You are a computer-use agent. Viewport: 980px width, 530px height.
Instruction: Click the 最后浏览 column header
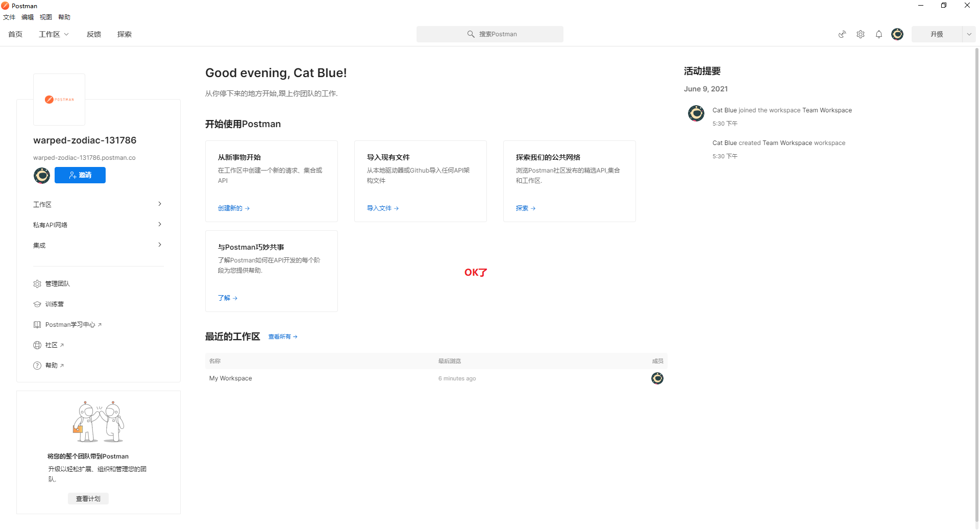450,361
